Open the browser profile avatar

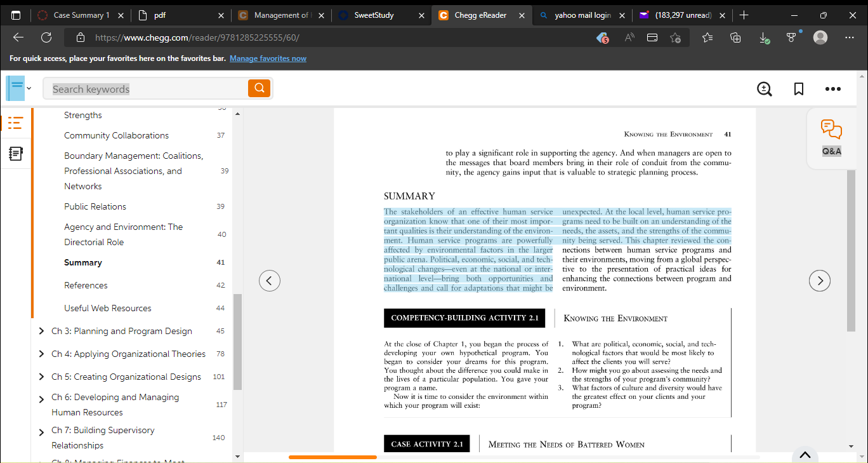click(820, 37)
